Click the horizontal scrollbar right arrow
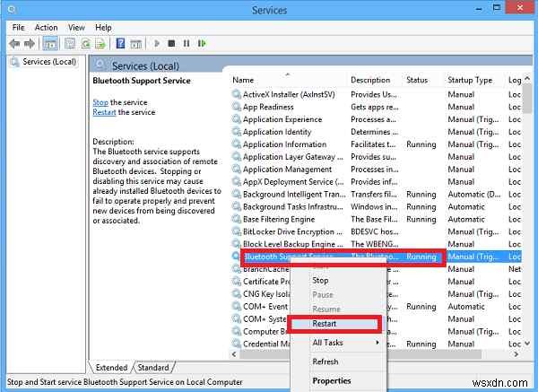The height and width of the screenshot is (392, 538). coord(516,354)
